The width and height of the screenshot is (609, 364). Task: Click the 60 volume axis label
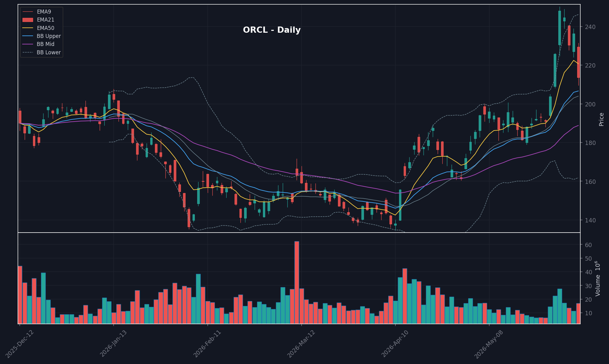coord(588,245)
